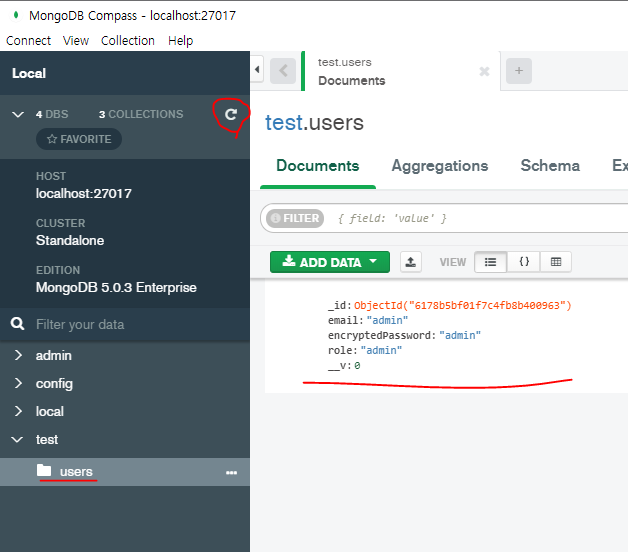Switch to the Schema tab
The image size is (628, 552).
click(x=550, y=165)
